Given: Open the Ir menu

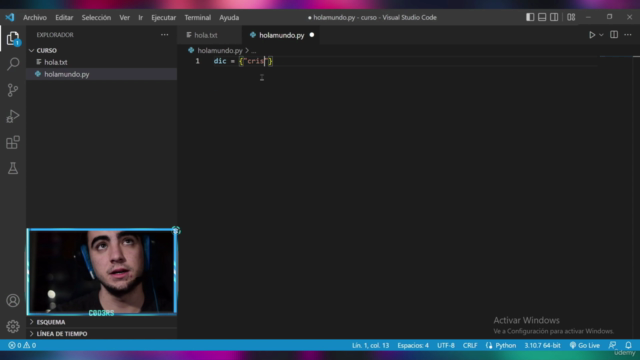Looking at the screenshot, I should click(x=140, y=18).
